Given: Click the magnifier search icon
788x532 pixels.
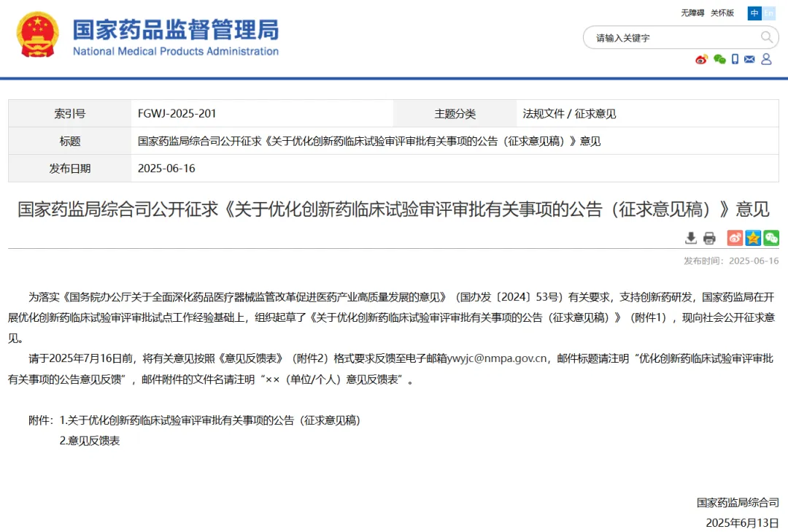Looking at the screenshot, I should 767,37.
